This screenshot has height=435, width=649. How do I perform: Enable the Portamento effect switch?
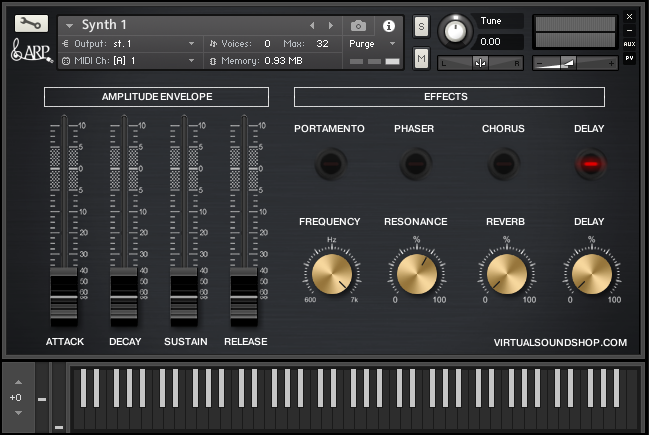[x=330, y=163]
